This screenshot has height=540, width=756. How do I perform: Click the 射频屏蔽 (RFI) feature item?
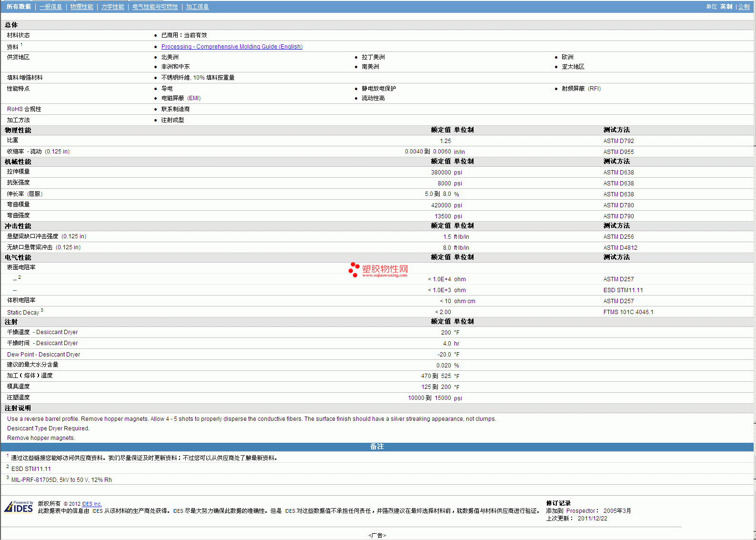click(581, 89)
